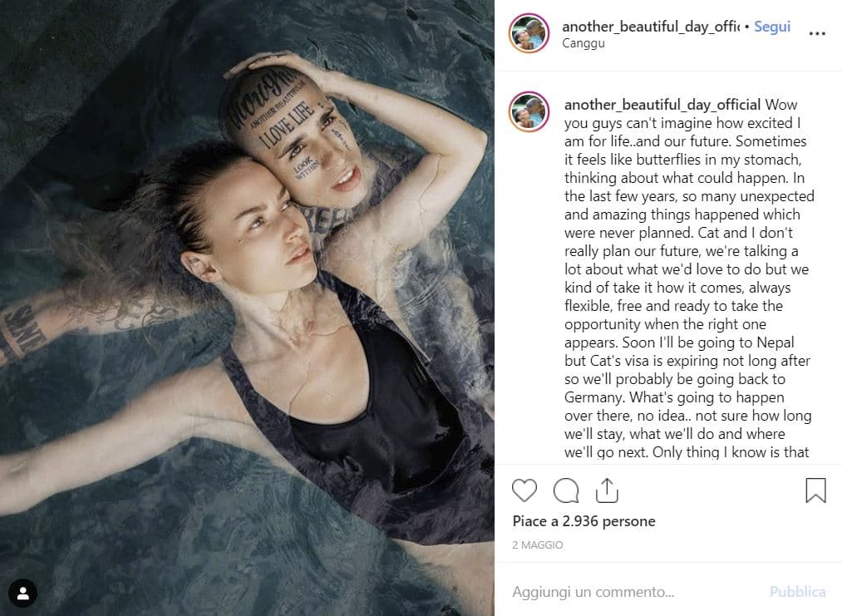Viewport: 842px width, 616px height.
Task: Click the tagged people icon on the photo
Action: pos(22,593)
